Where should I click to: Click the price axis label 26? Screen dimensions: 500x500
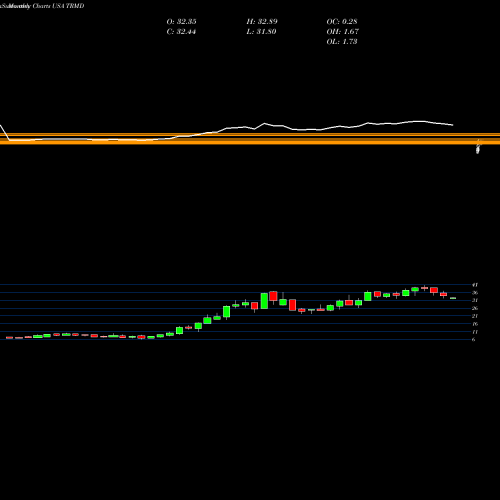click(475, 308)
